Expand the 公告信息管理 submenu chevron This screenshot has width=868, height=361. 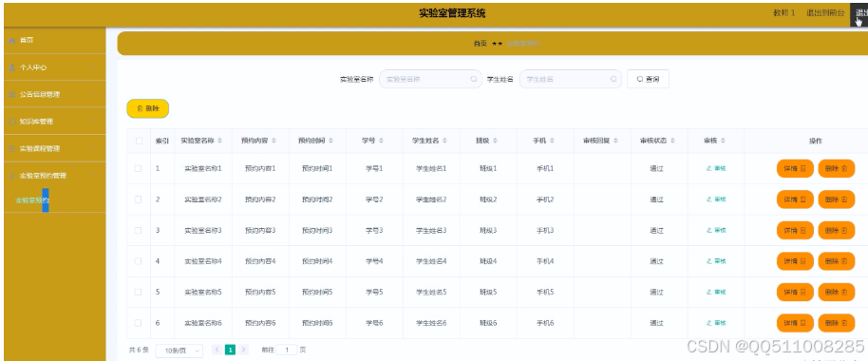click(x=93, y=95)
